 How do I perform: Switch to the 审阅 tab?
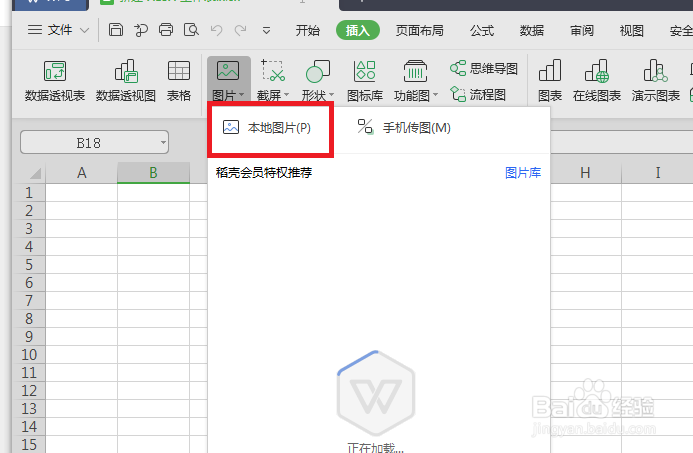point(582,30)
